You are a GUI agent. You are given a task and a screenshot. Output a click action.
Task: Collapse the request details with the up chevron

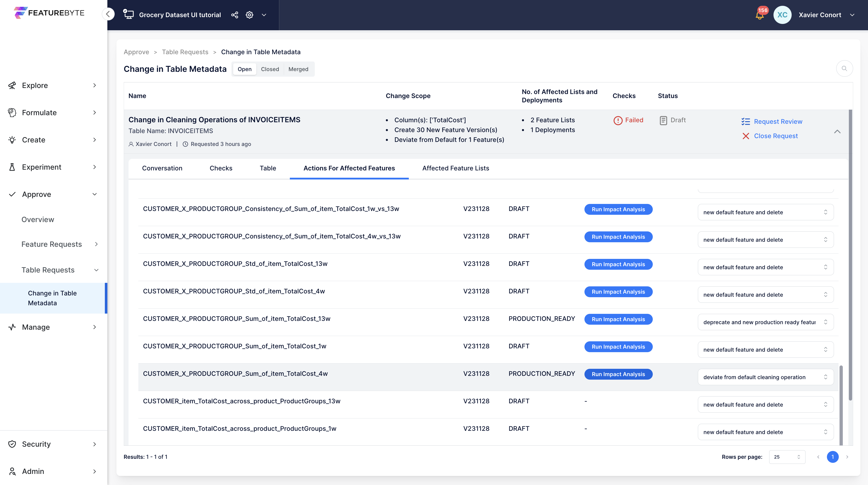(837, 131)
